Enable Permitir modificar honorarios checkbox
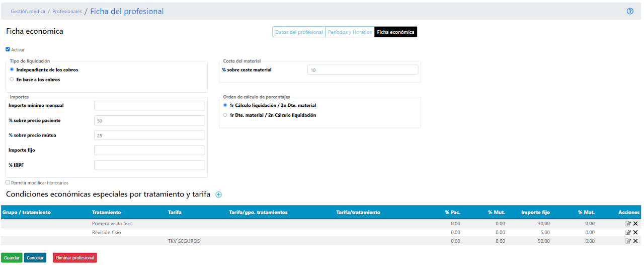Viewport: 644px width, 265px height. (8, 182)
